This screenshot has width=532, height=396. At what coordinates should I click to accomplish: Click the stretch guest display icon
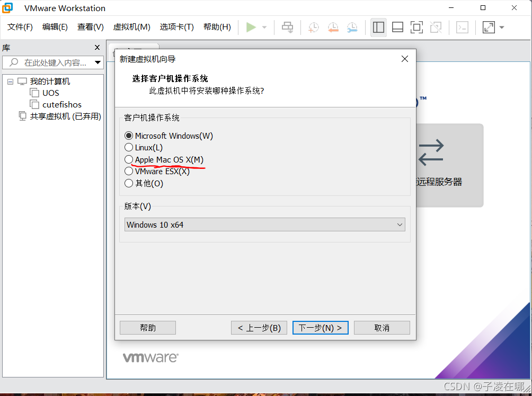(489, 27)
